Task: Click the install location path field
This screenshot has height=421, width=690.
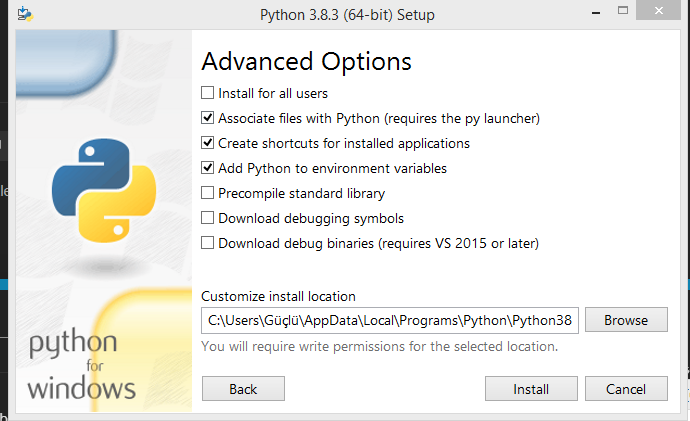Action: click(x=390, y=320)
